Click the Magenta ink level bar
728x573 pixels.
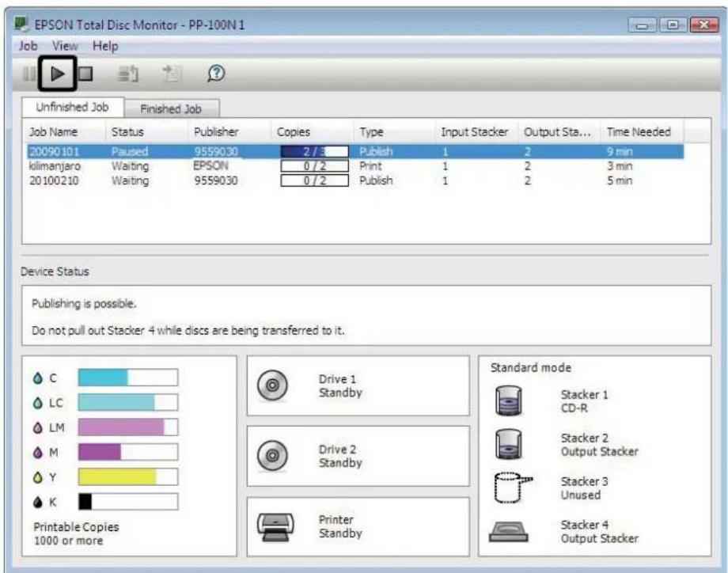(127, 452)
